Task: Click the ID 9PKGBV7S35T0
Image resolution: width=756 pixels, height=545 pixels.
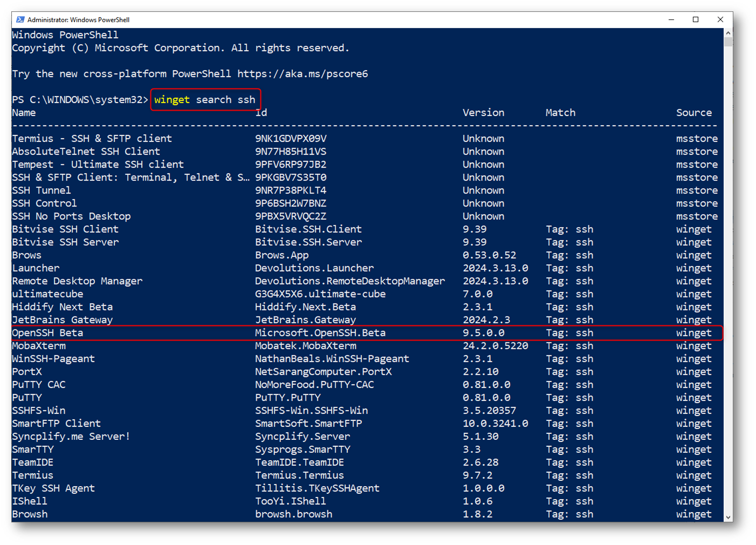Action: pyautogui.click(x=291, y=177)
